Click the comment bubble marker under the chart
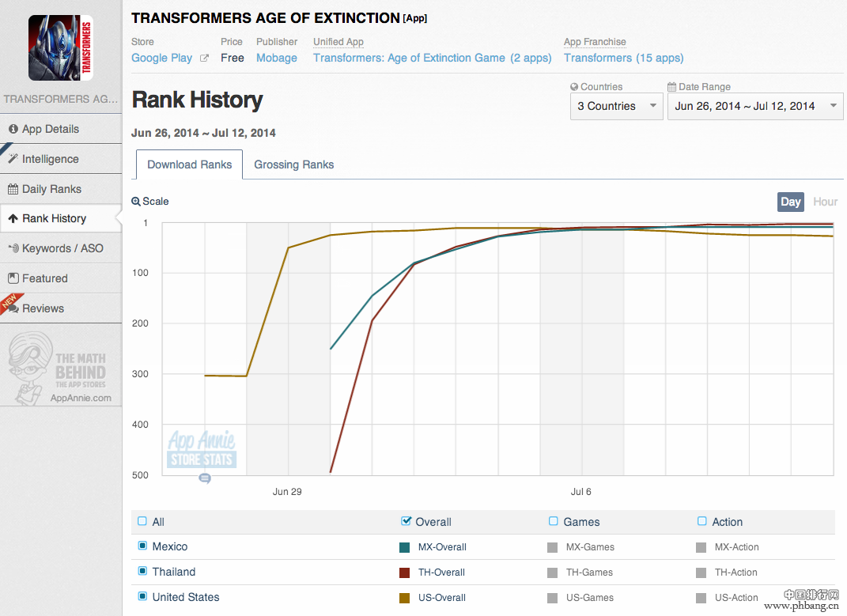The height and width of the screenshot is (616, 847). (x=205, y=478)
